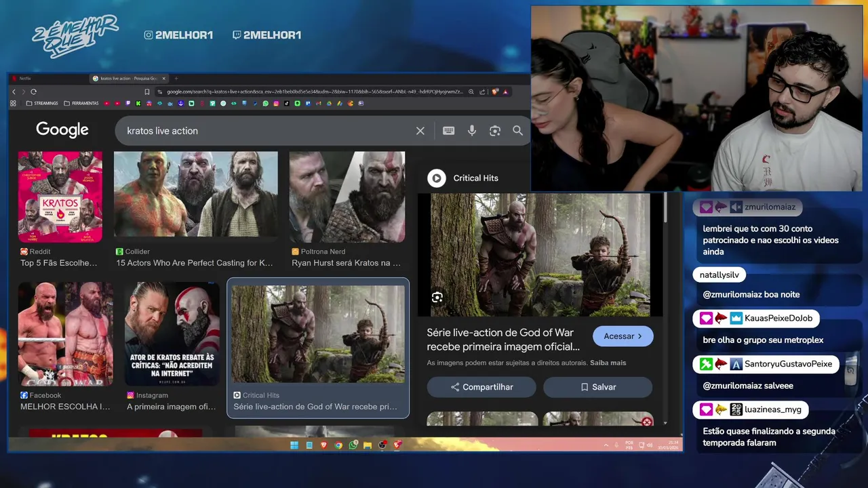The height and width of the screenshot is (488, 868).
Task: Open the Critical Hits source link in preview
Action: (x=475, y=178)
